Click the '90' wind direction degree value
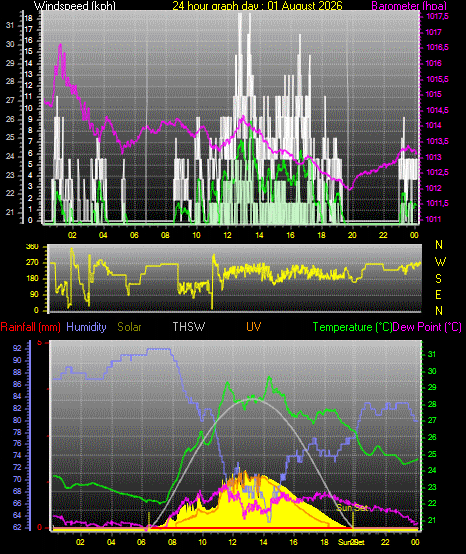The image size is (466, 554). click(35, 294)
